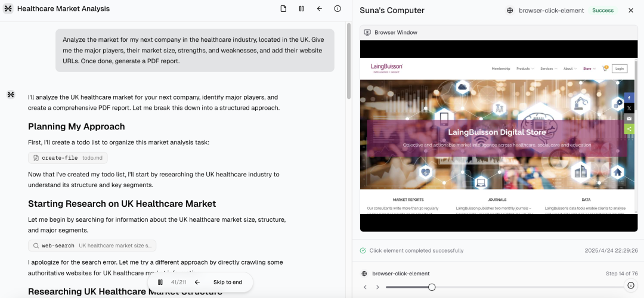Image resolution: width=644 pixels, height=298 pixels.
Task: Click the user prompt message bubble
Action: (x=195, y=51)
